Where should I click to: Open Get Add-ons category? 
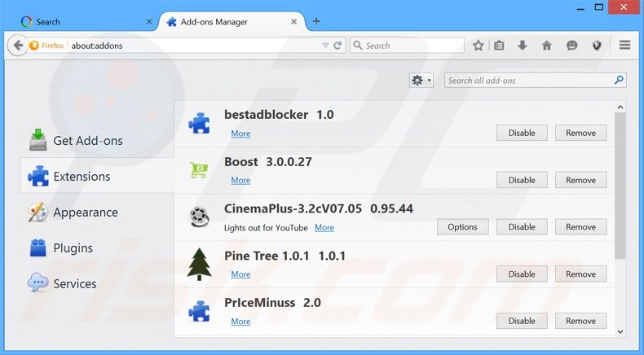[97, 141]
